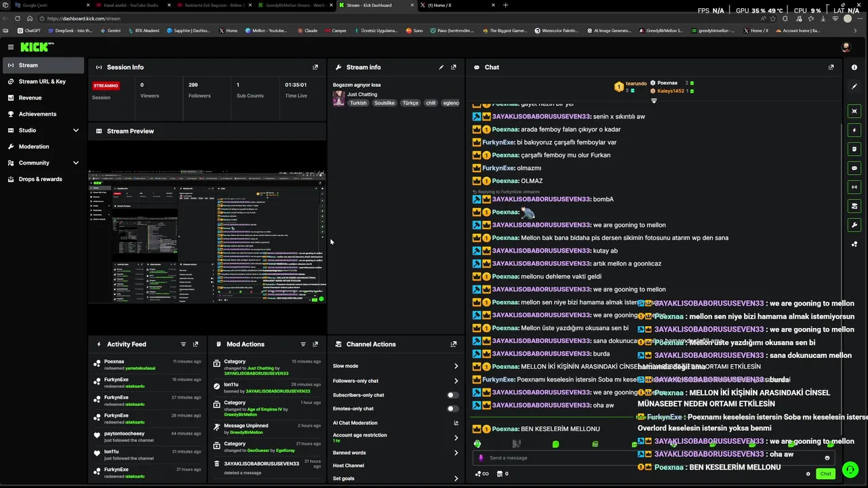The width and height of the screenshot is (868, 488).
Task: Open chat settings gear icon
Action: 808,474
